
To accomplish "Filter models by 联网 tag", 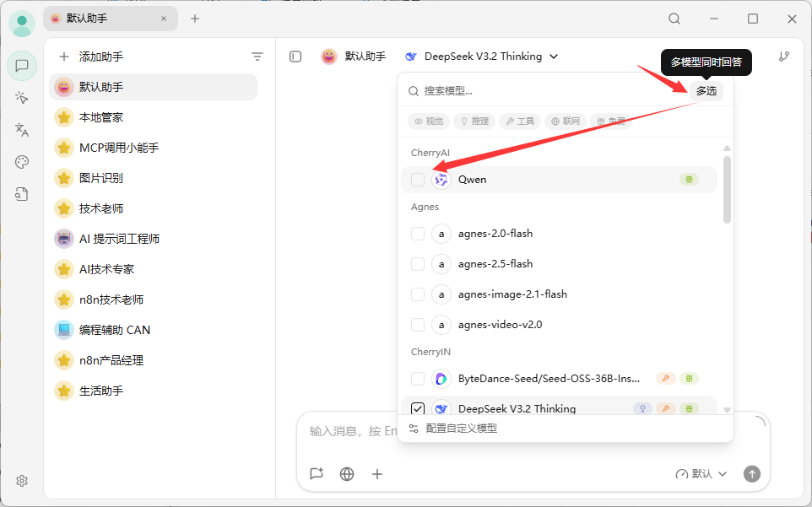I will pos(566,121).
